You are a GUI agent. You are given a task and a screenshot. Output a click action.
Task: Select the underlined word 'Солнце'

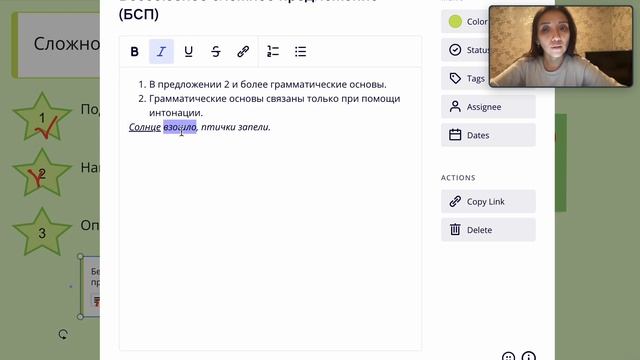coord(144,127)
